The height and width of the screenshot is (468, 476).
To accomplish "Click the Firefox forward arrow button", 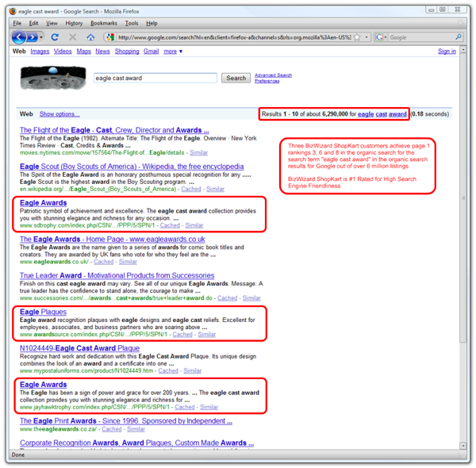I will pos(32,37).
